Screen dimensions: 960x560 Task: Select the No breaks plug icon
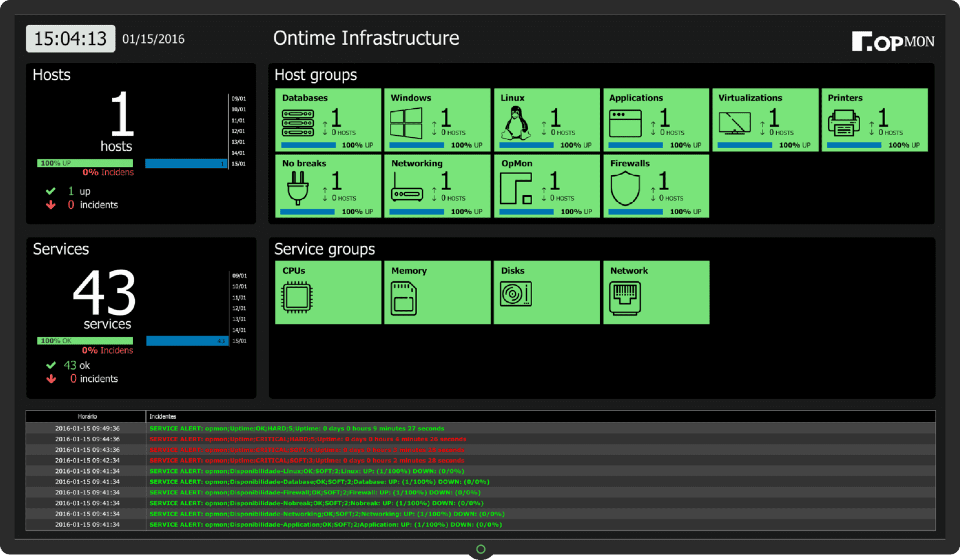pyautogui.click(x=299, y=187)
